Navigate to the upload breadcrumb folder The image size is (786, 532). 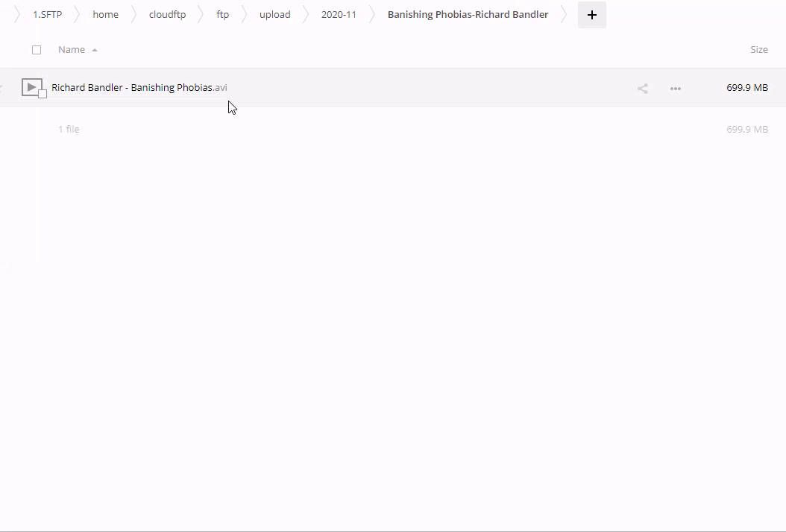(x=274, y=15)
